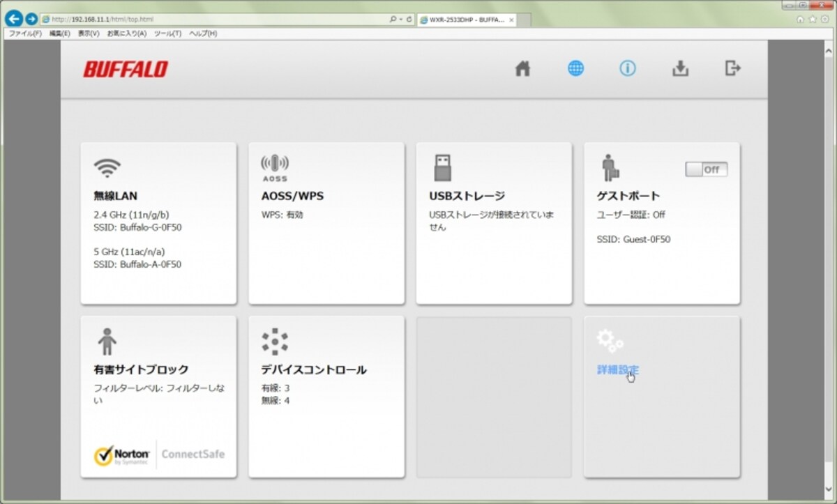The image size is (837, 504).
Task: Click the BUFFALO logo
Action: (126, 69)
